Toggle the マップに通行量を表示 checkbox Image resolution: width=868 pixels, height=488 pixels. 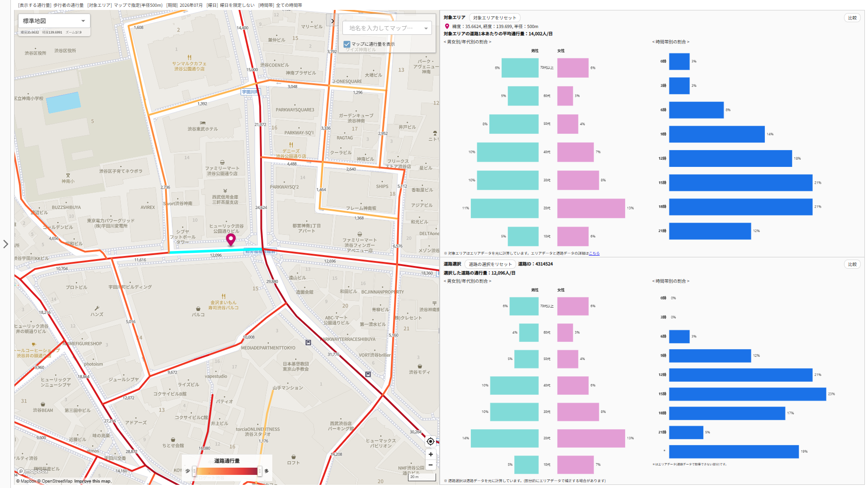click(x=347, y=44)
